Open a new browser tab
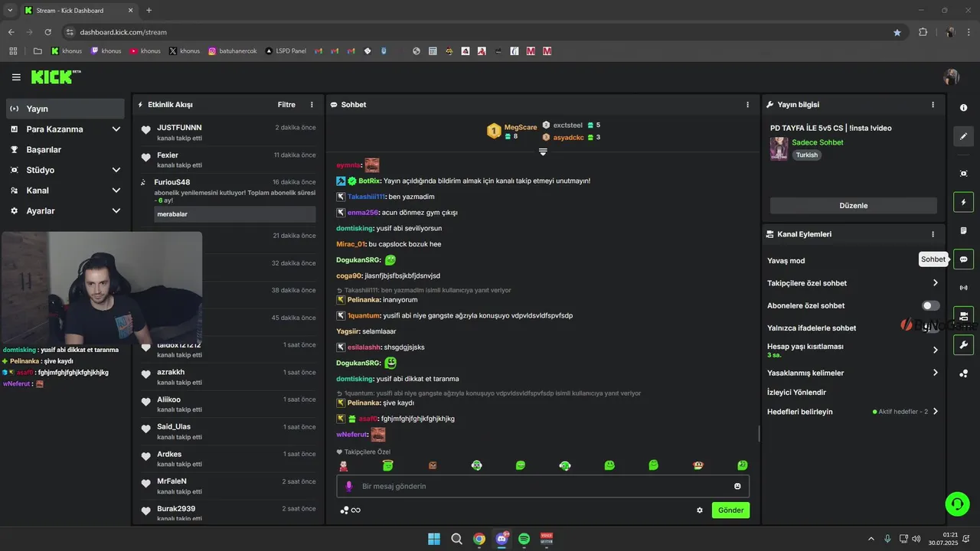980x551 pixels. (149, 10)
